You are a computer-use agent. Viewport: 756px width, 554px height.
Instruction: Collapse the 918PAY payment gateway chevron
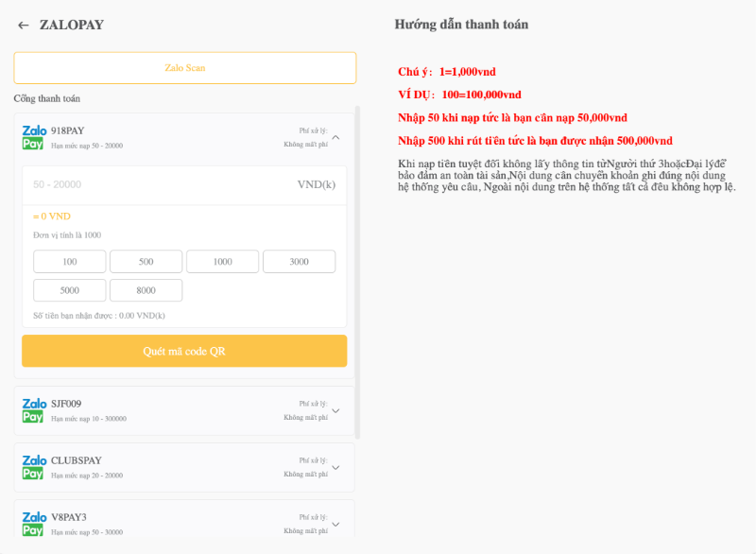(335, 137)
